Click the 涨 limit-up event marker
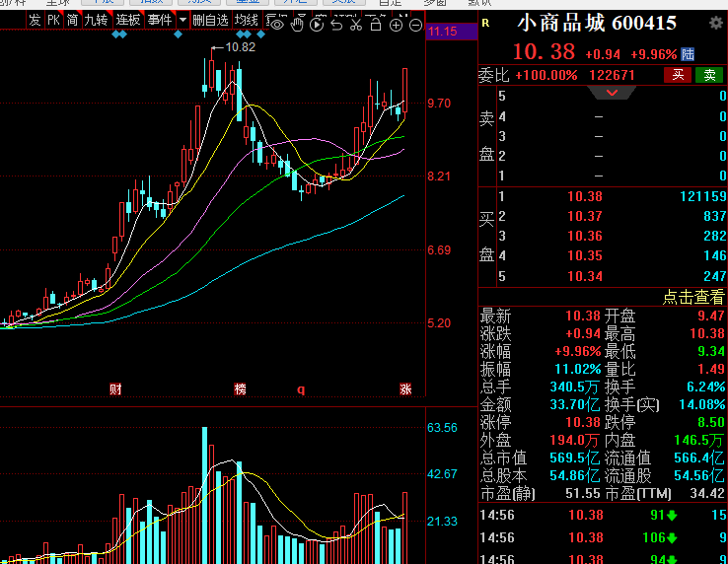 [x=405, y=389]
